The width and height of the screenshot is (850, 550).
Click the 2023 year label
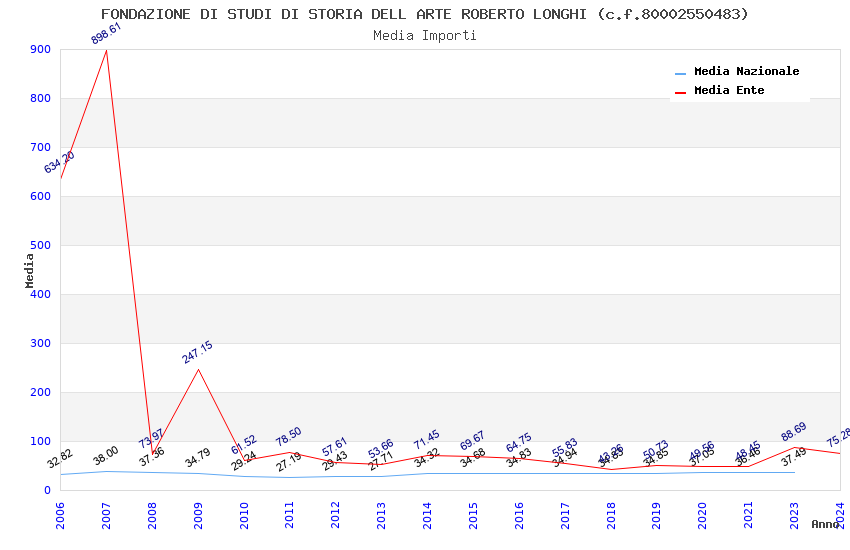[794, 515]
